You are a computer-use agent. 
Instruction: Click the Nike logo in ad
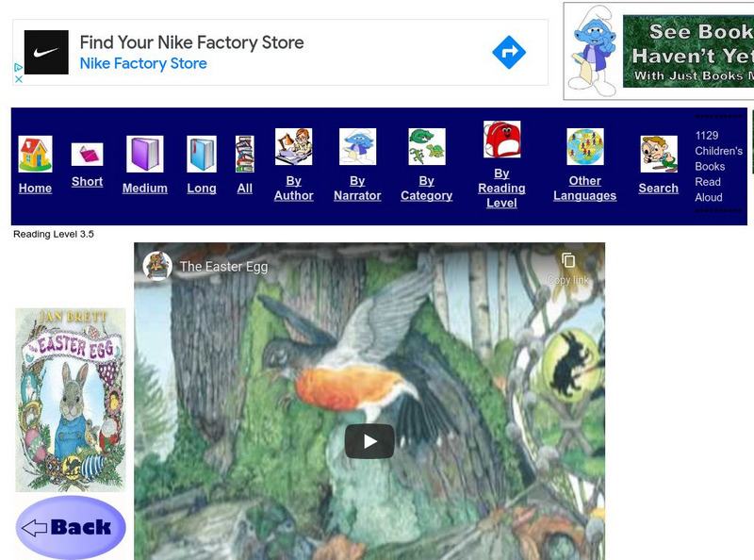[x=46, y=53]
